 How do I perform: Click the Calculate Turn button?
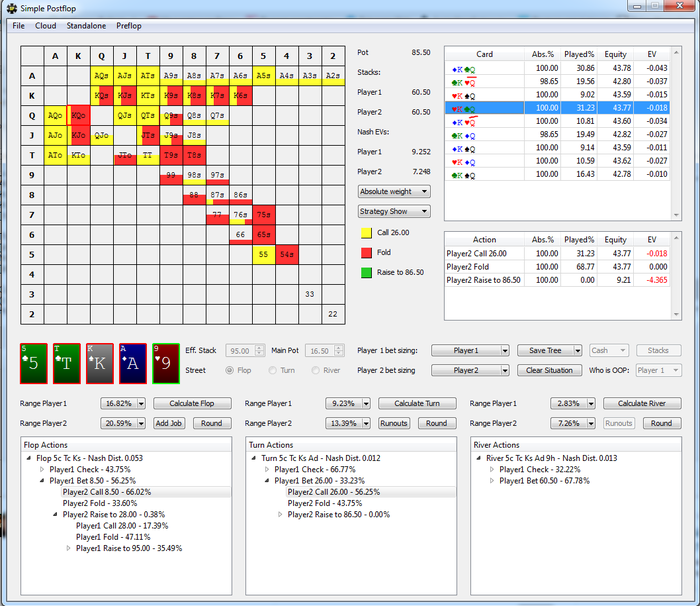tap(417, 403)
